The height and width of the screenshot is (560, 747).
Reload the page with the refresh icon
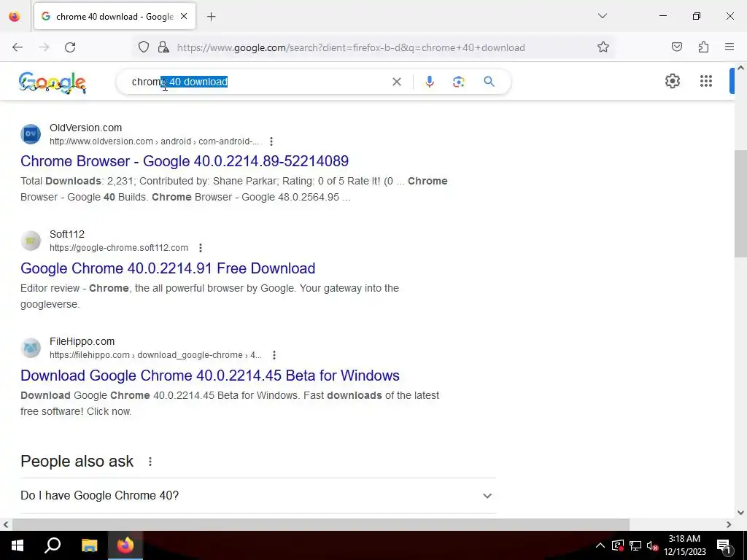70,47
